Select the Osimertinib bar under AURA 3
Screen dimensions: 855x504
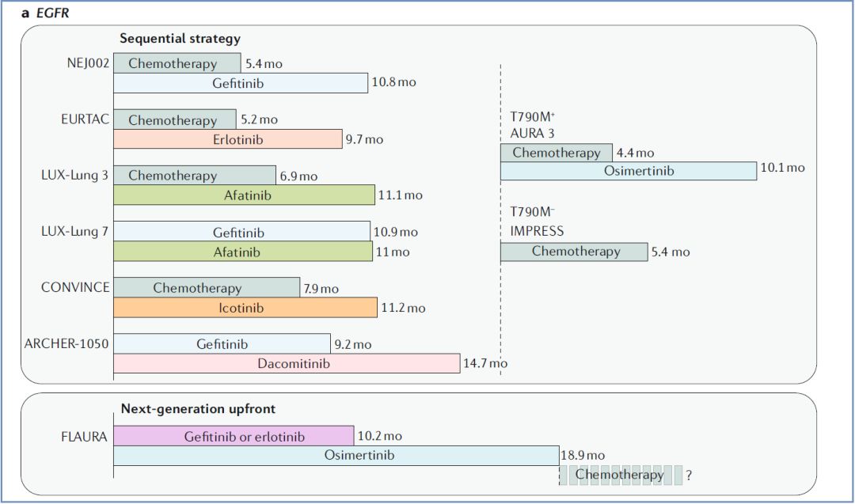tap(629, 171)
